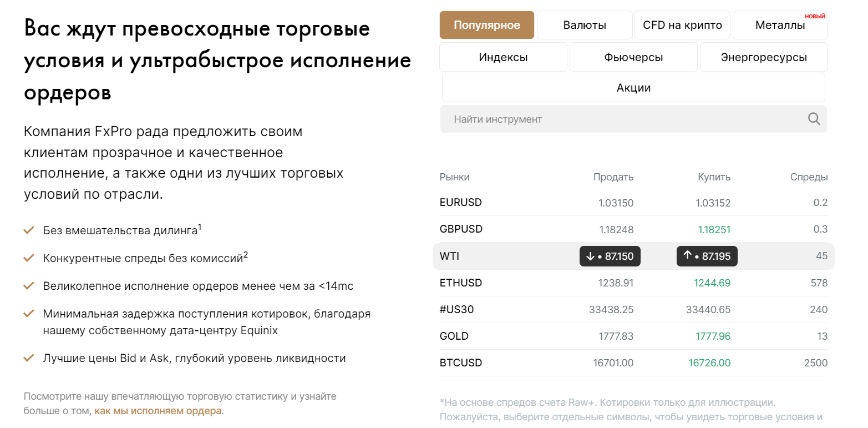This screenshot has height=428, width=868.
Task: Click the magnifier search icon
Action: tap(814, 119)
